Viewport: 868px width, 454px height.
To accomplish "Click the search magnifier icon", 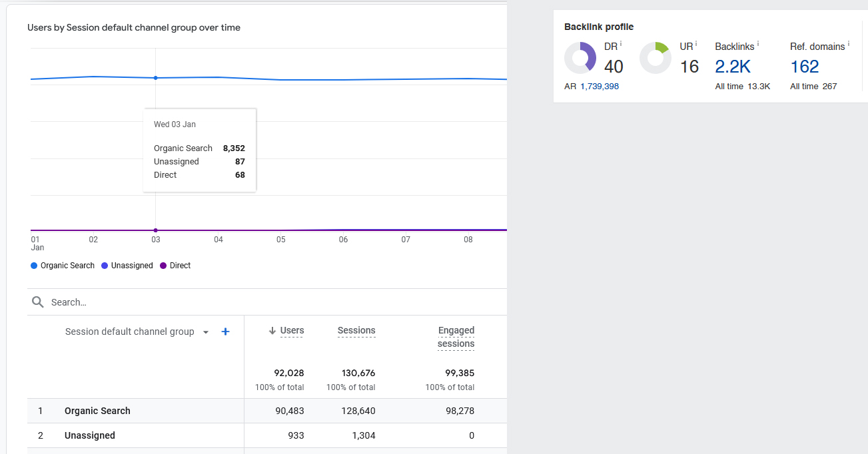I will (38, 302).
